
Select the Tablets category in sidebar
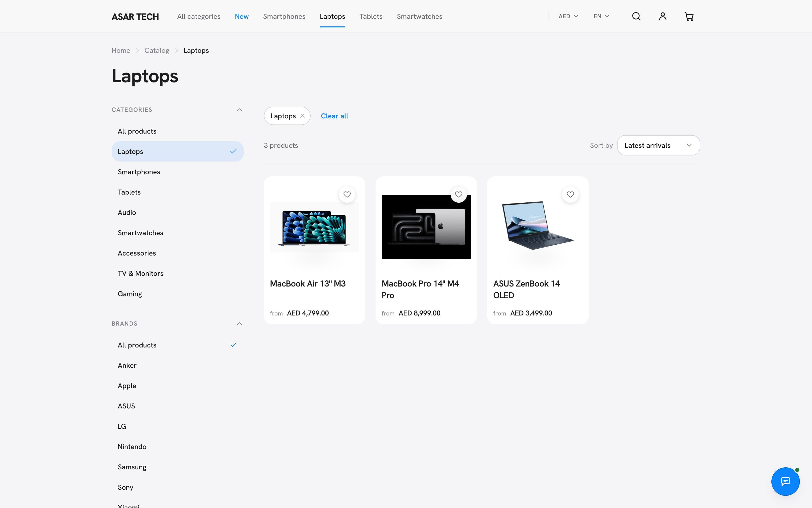178,192
